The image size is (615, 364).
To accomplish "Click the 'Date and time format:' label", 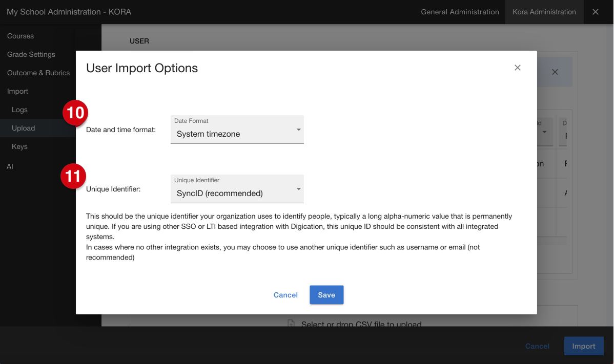I will [121, 130].
